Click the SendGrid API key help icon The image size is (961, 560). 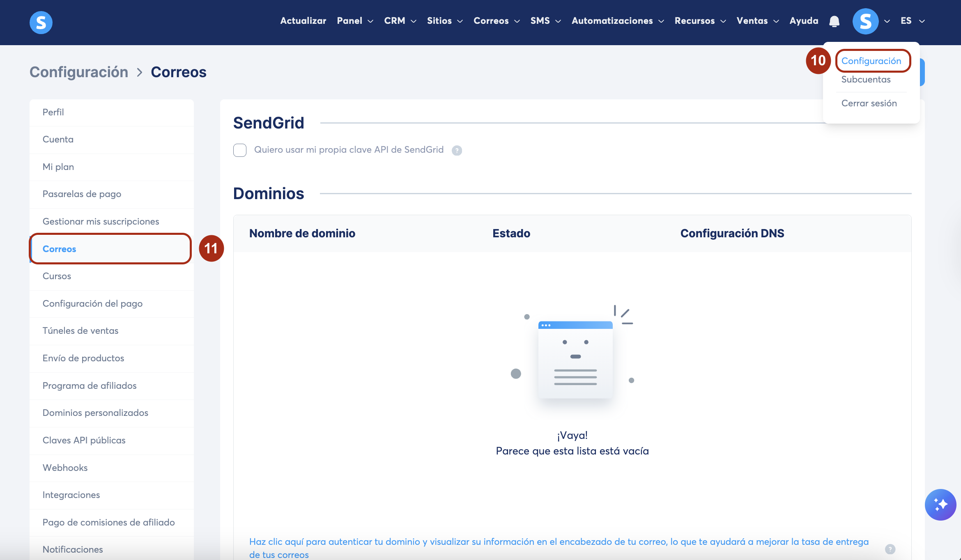coord(457,151)
